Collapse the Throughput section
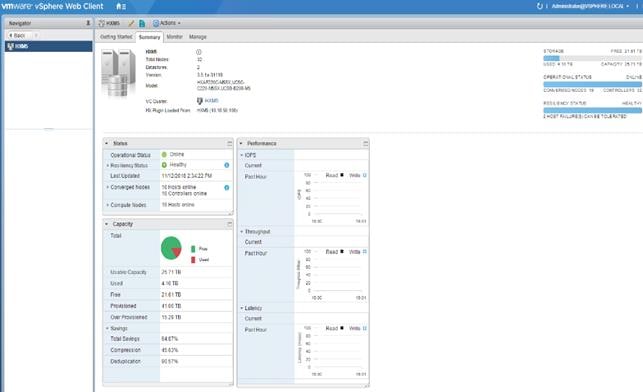Image resolution: width=643 pixels, height=392 pixels. coord(242,231)
